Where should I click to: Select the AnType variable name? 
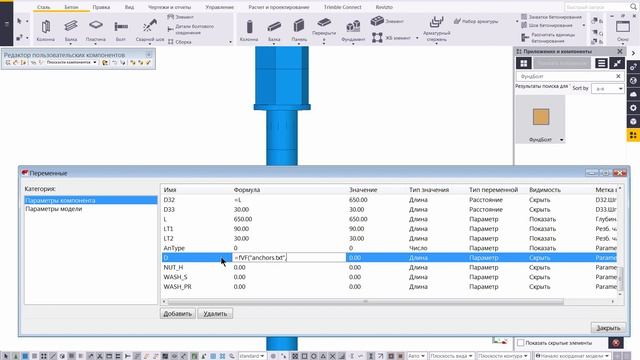(174, 248)
